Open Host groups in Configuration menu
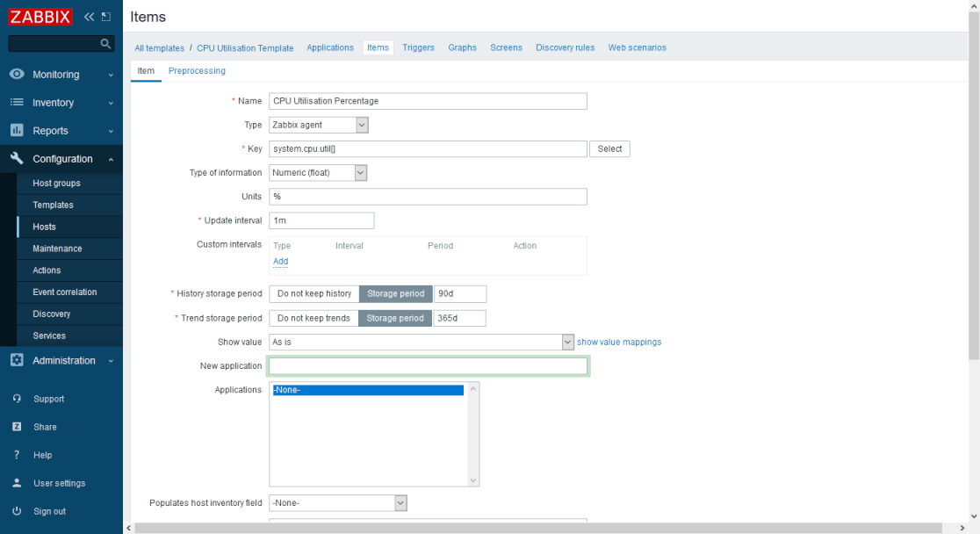The height and width of the screenshot is (534, 980). click(70, 184)
